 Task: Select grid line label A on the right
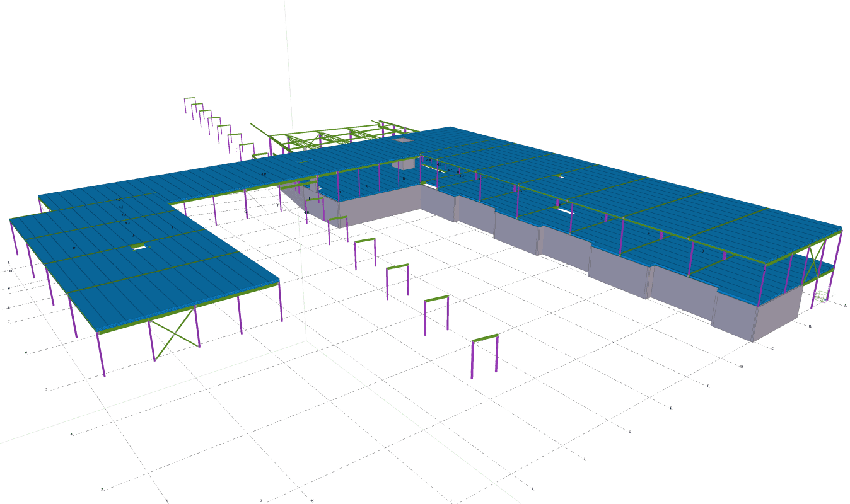tap(844, 304)
